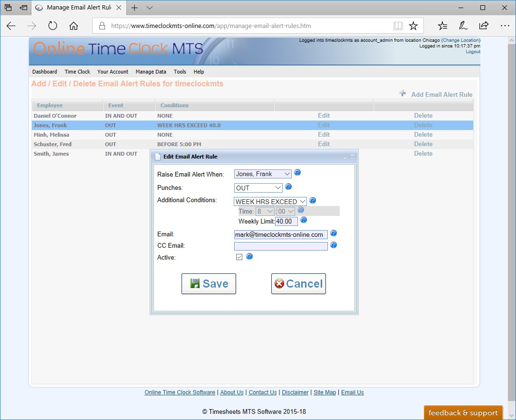516x420 pixels.
Task: Click help icon beside Additional Conditions dropdown
Action: [x=313, y=200]
